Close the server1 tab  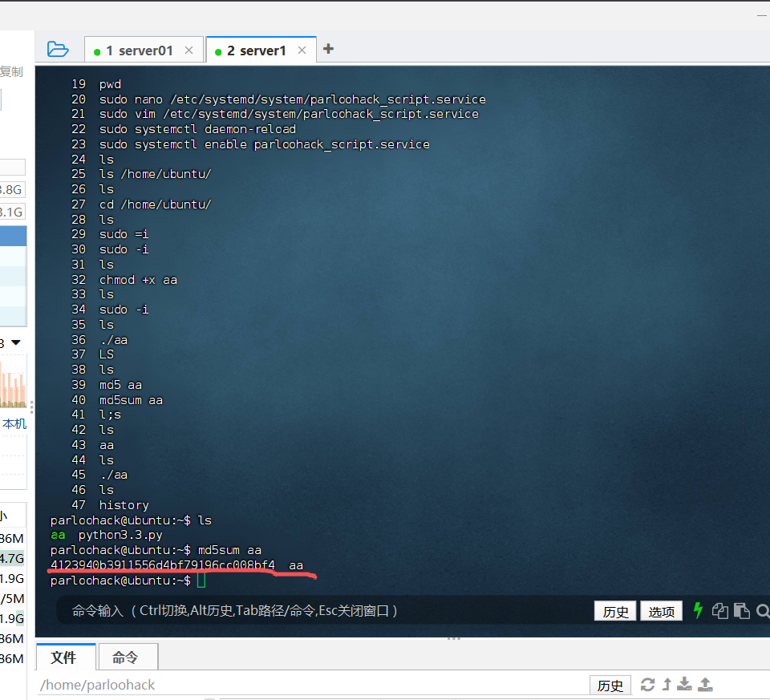pos(302,51)
